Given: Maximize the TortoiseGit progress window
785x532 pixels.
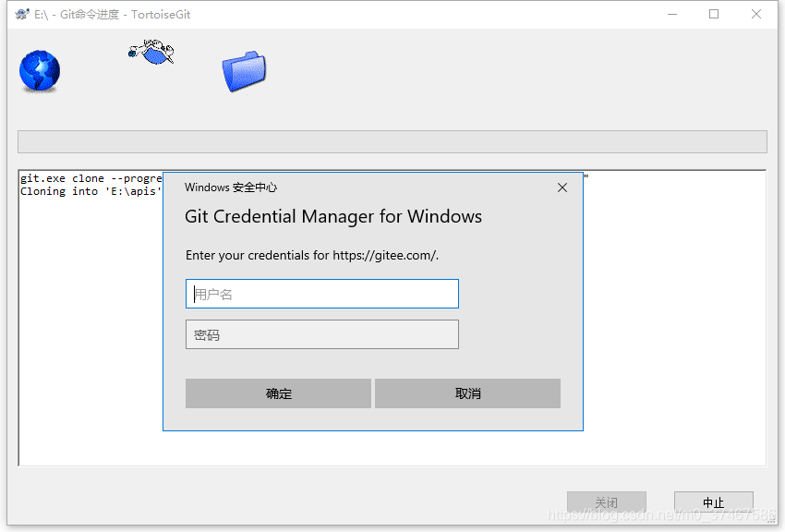Looking at the screenshot, I should tap(714, 14).
